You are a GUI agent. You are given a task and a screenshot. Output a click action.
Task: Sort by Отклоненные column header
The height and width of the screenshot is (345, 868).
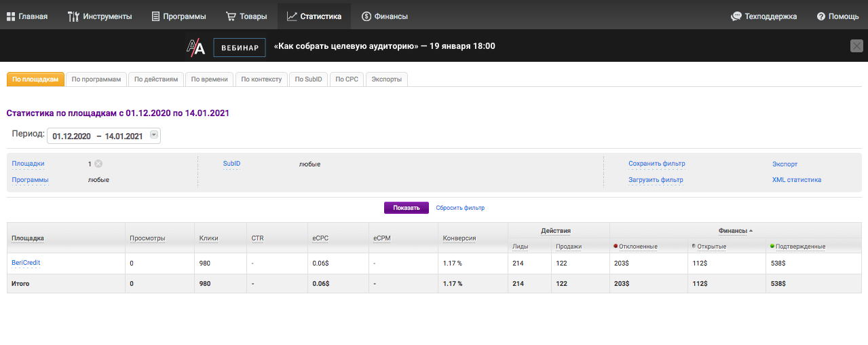coord(638,246)
